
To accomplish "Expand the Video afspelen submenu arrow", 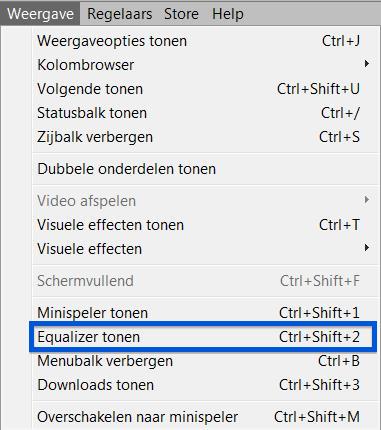I will click(367, 200).
